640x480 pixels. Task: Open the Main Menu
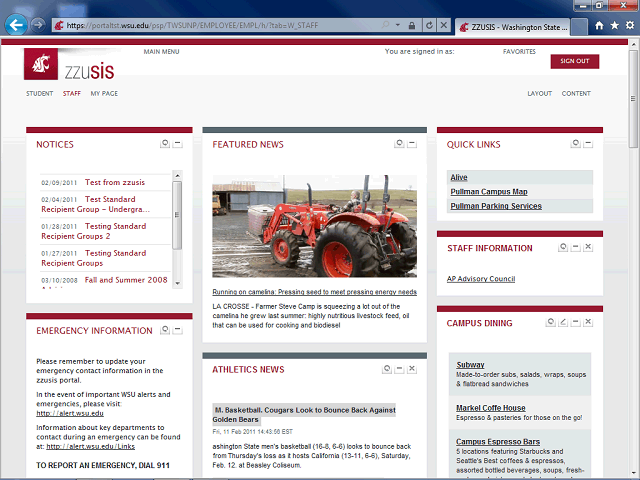[161, 51]
